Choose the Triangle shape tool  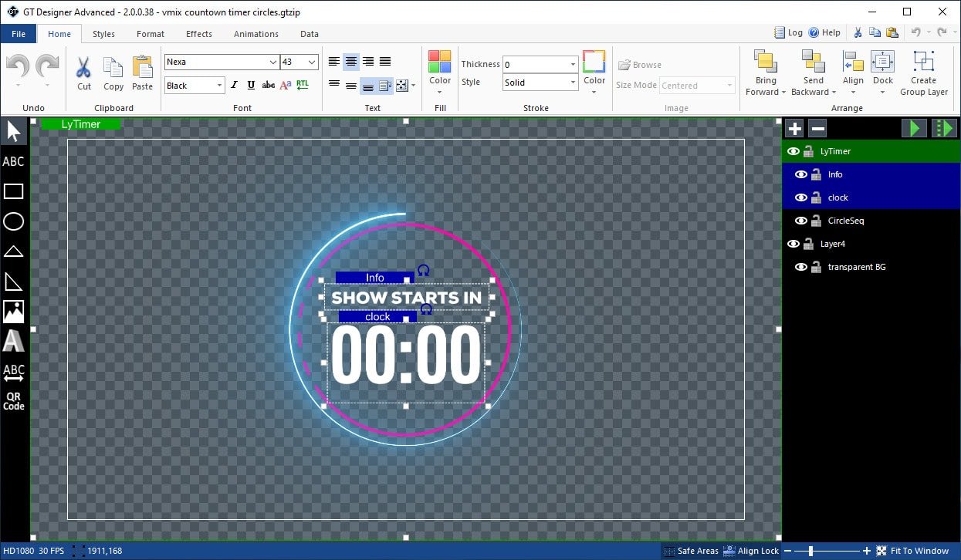click(x=14, y=251)
